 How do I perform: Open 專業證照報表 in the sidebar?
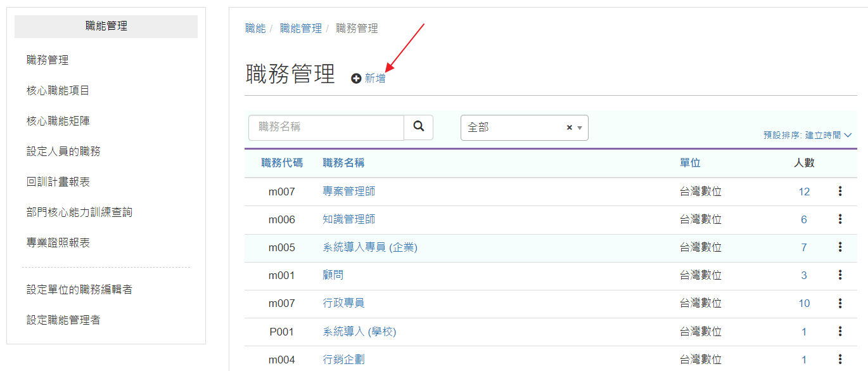pyautogui.click(x=58, y=243)
